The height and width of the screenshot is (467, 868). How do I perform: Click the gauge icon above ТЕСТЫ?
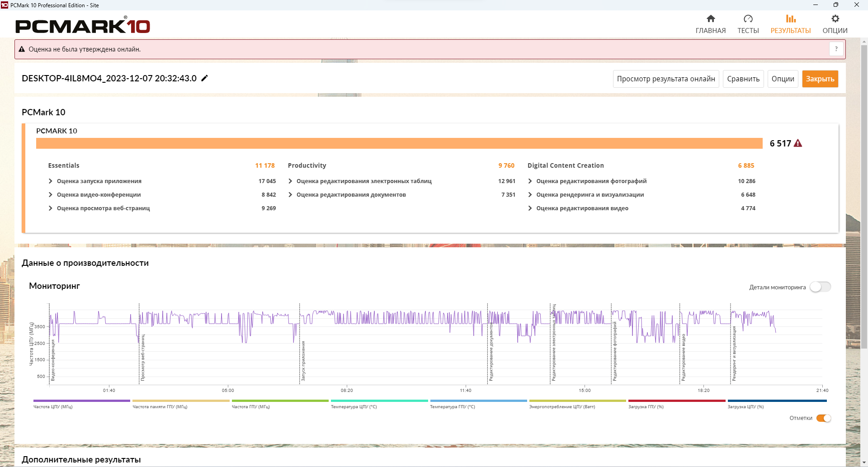pos(748,19)
